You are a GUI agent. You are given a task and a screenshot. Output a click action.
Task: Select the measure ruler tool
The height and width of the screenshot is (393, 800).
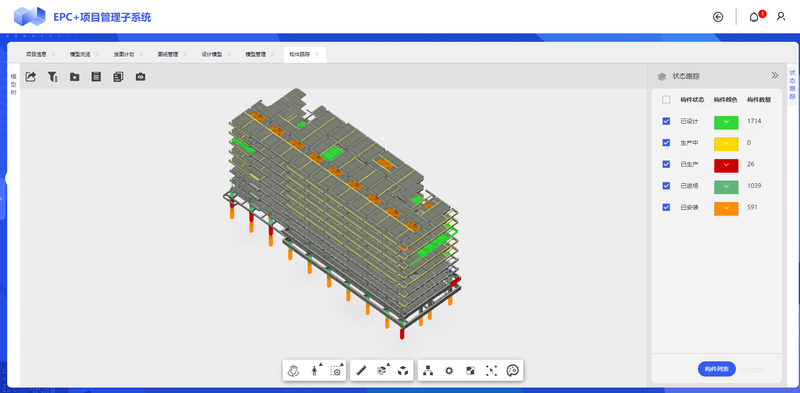coord(362,371)
